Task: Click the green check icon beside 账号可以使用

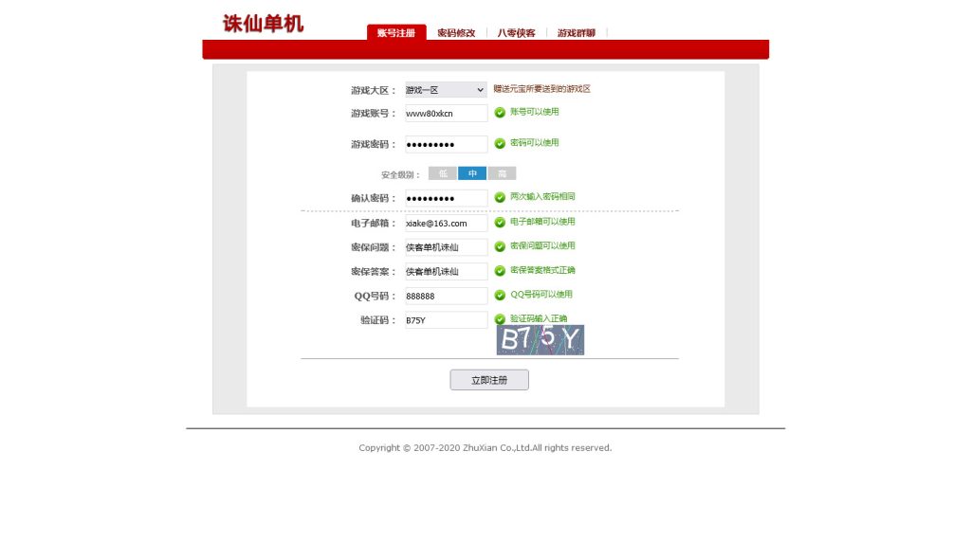Action: click(x=500, y=113)
